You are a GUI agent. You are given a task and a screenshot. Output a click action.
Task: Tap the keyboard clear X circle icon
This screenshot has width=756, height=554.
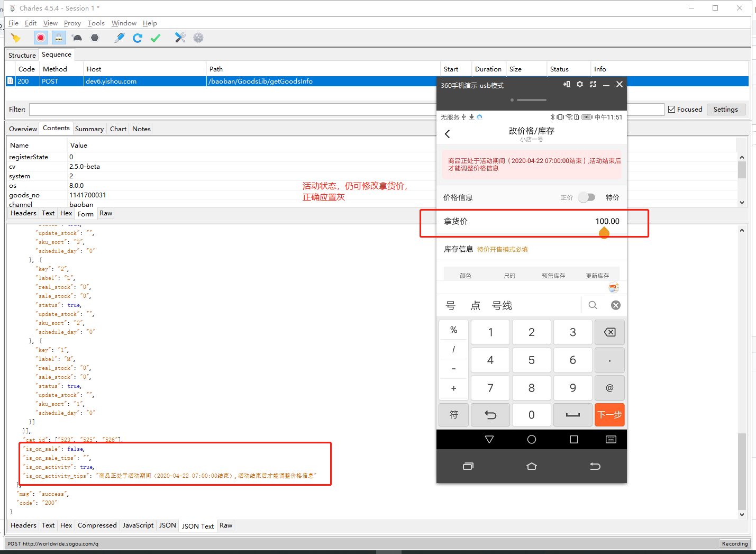point(616,305)
